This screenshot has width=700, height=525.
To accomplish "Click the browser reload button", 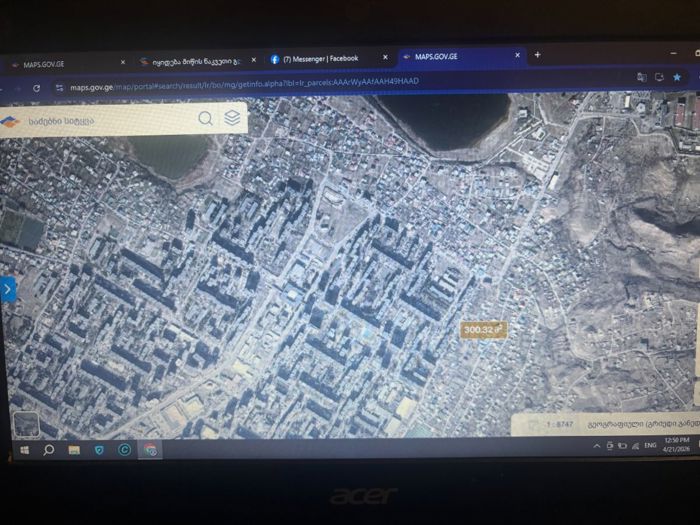I will [37, 88].
